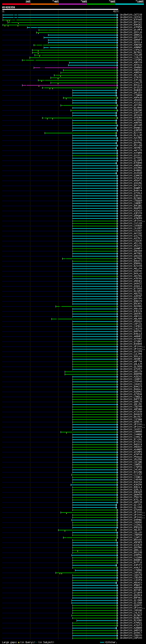Click the red 20% identity legend bar
146x644 pixels.
coord(16,4)
